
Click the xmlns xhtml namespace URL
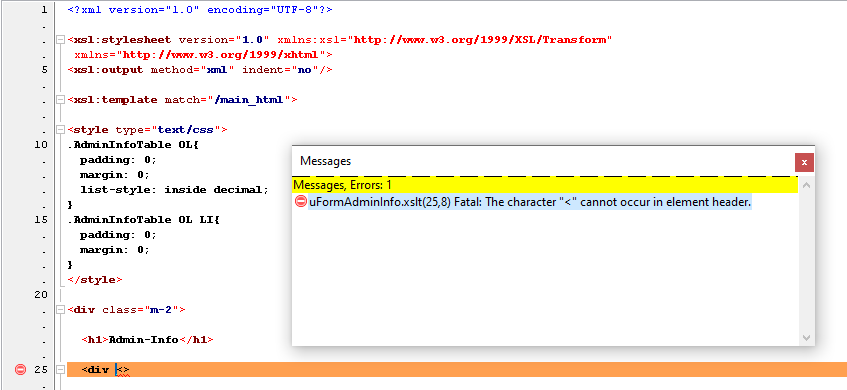point(221,55)
